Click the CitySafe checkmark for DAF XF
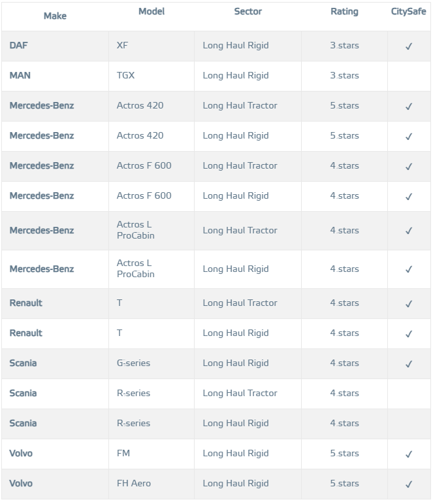The height and width of the screenshot is (504, 433). (409, 46)
